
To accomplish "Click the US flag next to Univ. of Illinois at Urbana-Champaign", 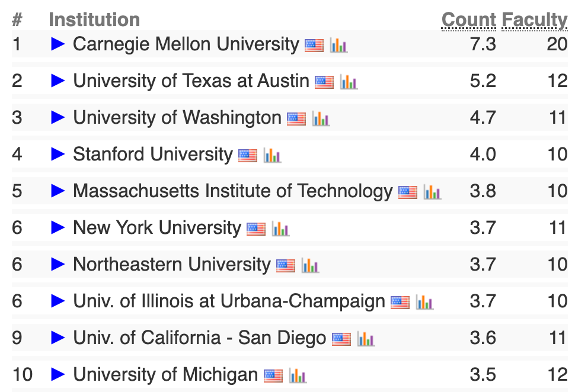I will pyautogui.click(x=400, y=302).
